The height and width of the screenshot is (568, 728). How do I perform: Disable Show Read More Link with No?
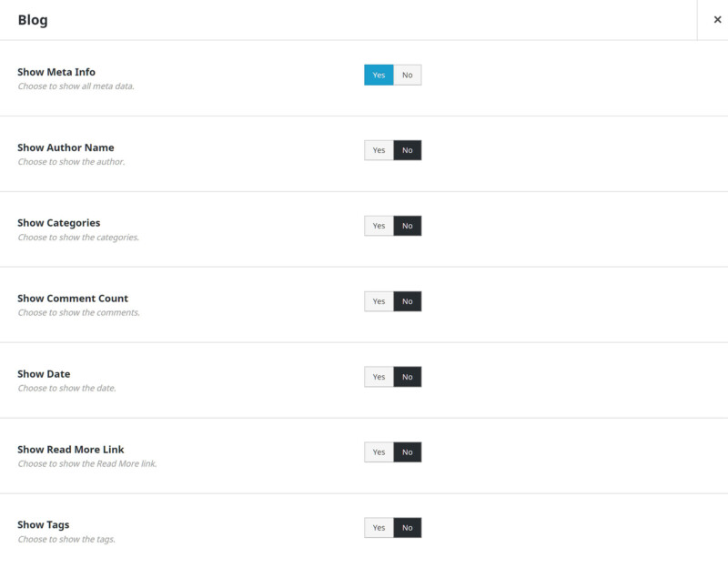click(408, 452)
